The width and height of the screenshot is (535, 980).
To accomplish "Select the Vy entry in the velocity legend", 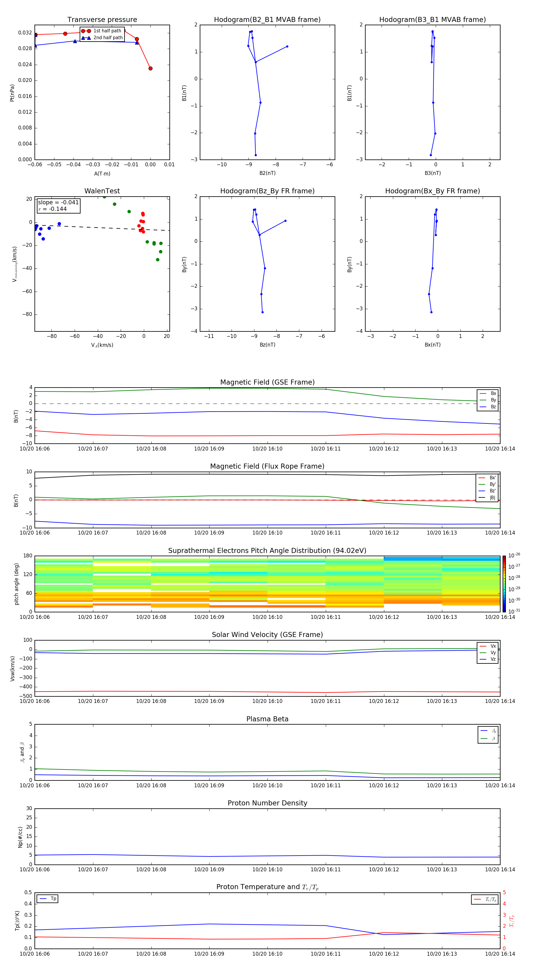I will pyautogui.click(x=488, y=653).
